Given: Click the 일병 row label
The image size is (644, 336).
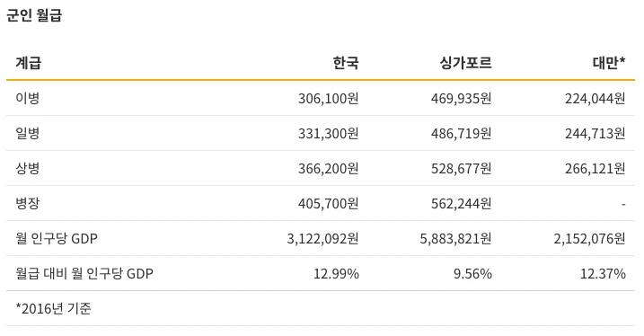Looking at the screenshot, I should (x=28, y=133).
